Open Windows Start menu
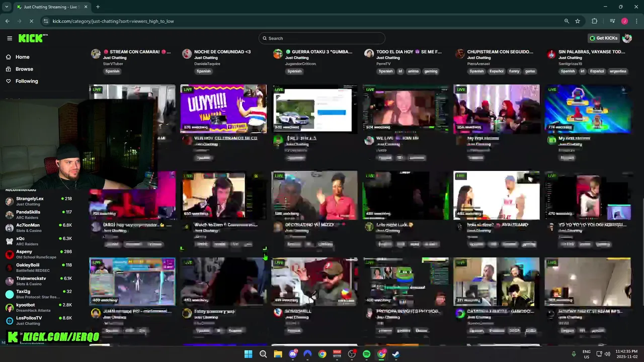This screenshot has height=362, width=644. [248, 354]
